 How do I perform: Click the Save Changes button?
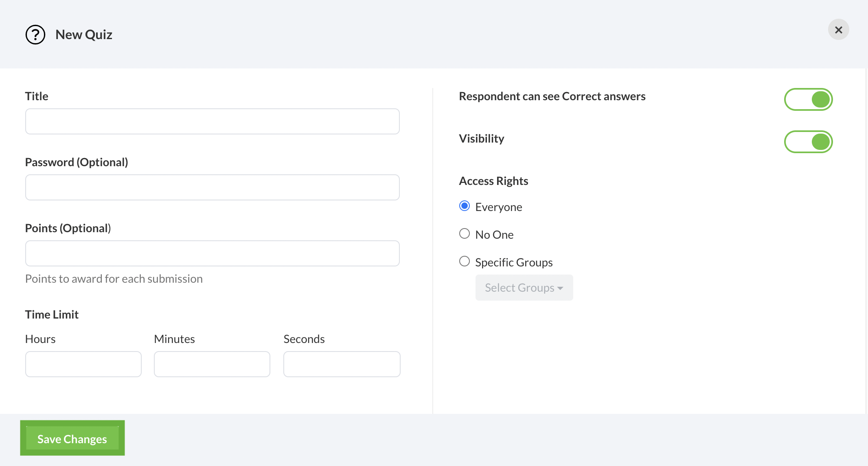(x=72, y=438)
